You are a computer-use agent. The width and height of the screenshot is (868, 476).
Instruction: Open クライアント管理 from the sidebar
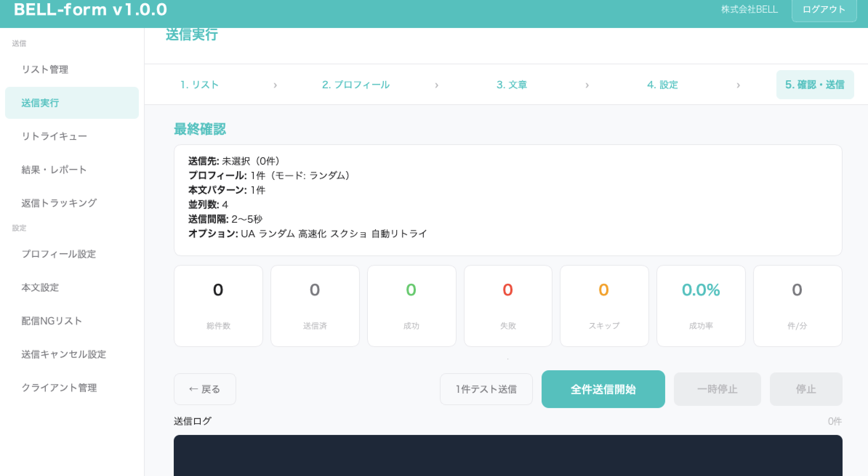tap(60, 388)
